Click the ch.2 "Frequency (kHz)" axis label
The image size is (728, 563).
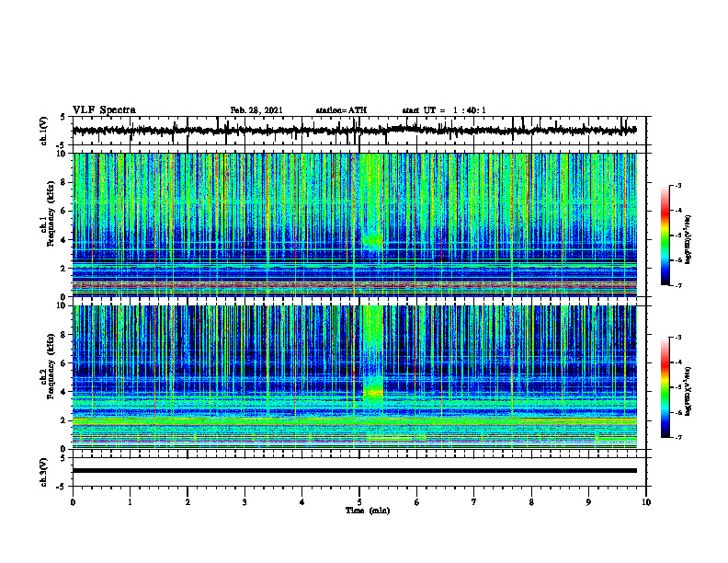point(51,366)
